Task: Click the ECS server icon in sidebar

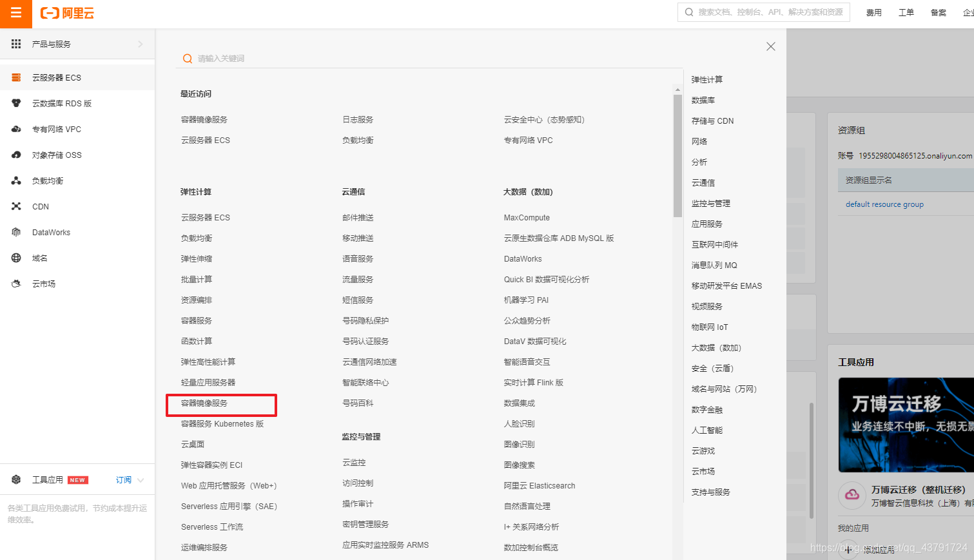Action: click(16, 77)
